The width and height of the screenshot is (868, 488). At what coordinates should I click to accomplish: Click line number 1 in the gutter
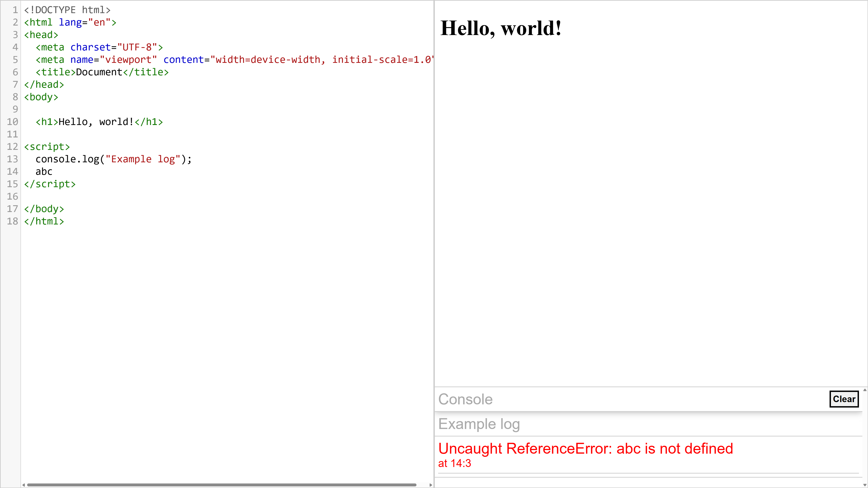click(x=15, y=10)
